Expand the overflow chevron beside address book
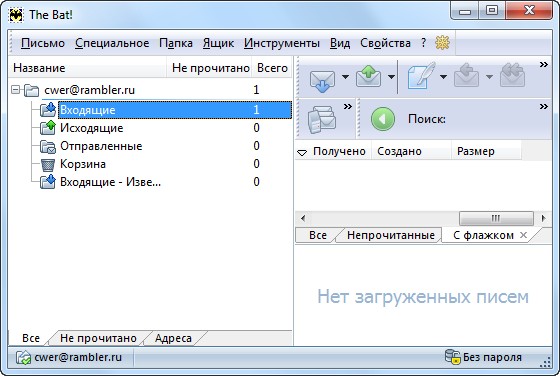This screenshot has width=560, height=376. click(x=348, y=106)
